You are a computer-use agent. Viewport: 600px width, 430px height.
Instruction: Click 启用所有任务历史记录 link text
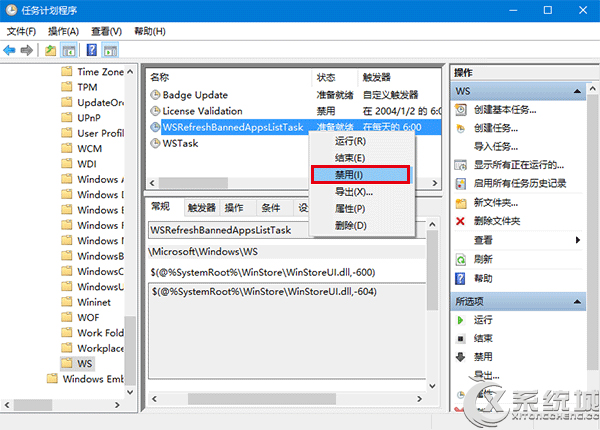coord(520,184)
